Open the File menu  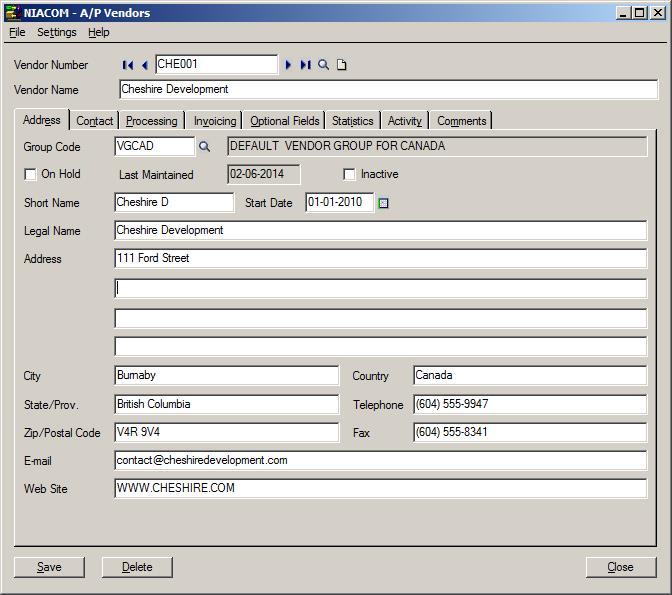click(x=17, y=32)
